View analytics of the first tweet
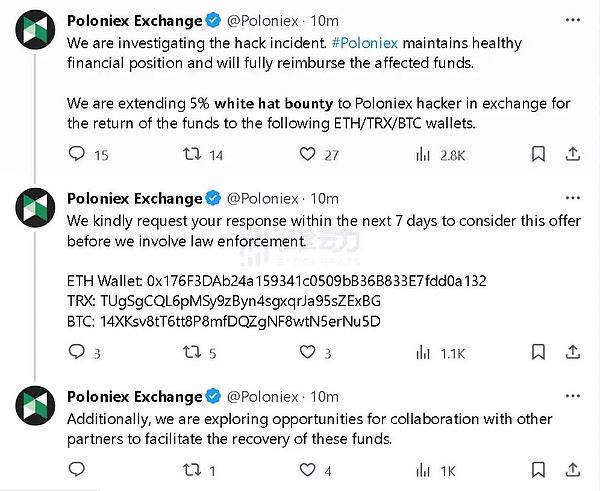 pyautogui.click(x=422, y=155)
